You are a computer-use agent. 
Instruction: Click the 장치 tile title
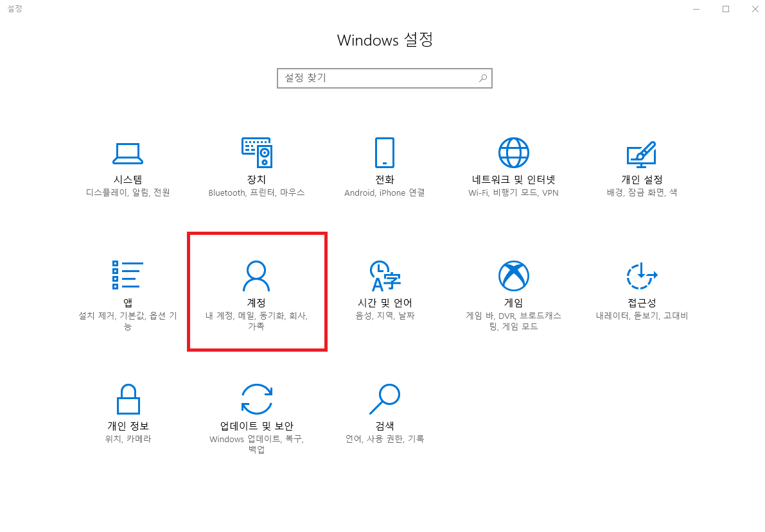point(257,180)
